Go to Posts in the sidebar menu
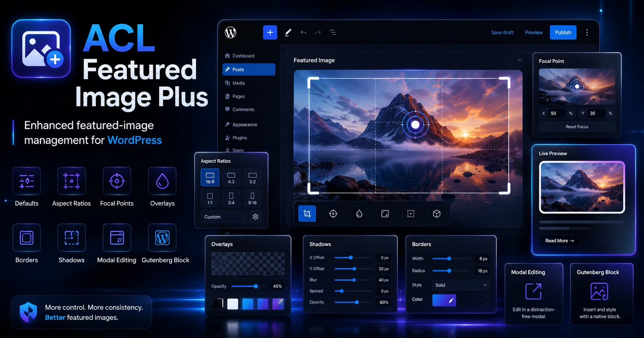 coord(249,70)
